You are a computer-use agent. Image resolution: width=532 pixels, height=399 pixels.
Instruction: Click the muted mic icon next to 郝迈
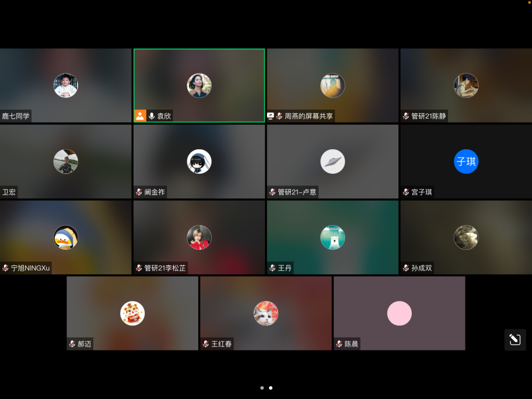(72, 344)
